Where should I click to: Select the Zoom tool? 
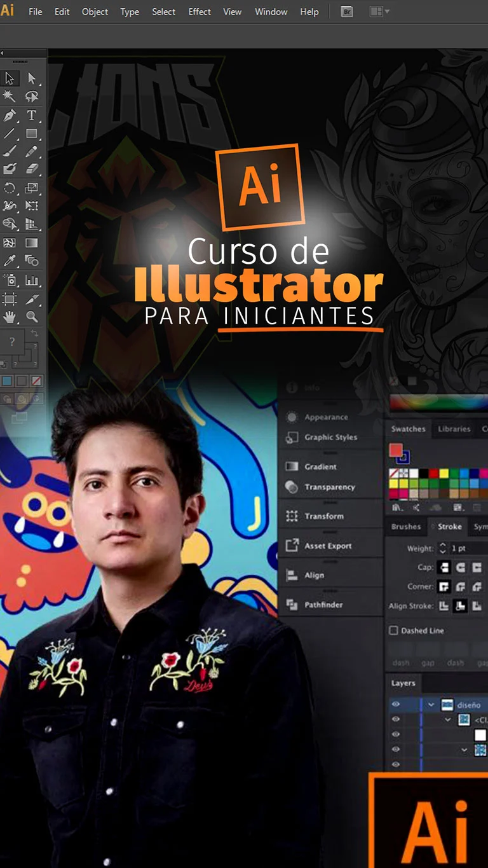click(x=32, y=317)
